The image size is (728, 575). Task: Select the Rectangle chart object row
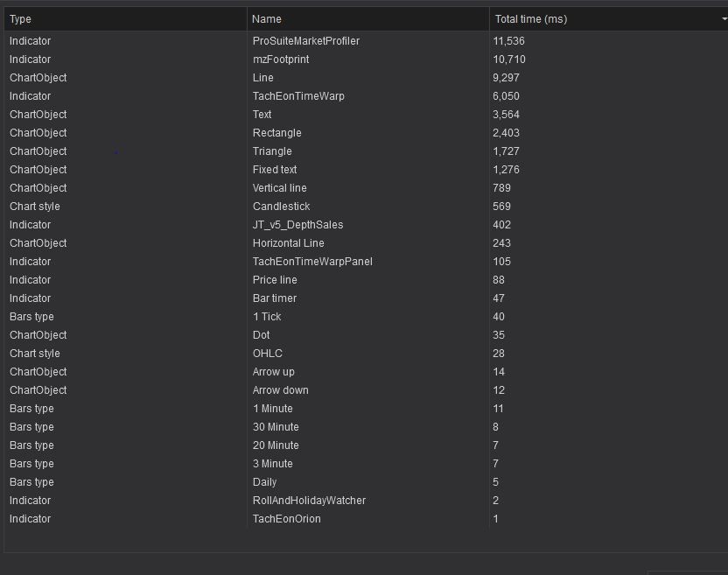(x=276, y=133)
